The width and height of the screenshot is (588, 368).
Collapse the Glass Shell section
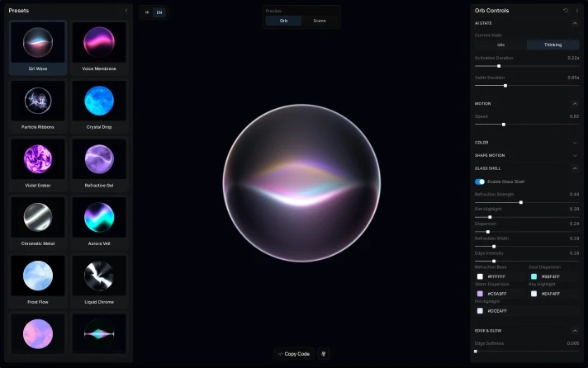pos(575,168)
